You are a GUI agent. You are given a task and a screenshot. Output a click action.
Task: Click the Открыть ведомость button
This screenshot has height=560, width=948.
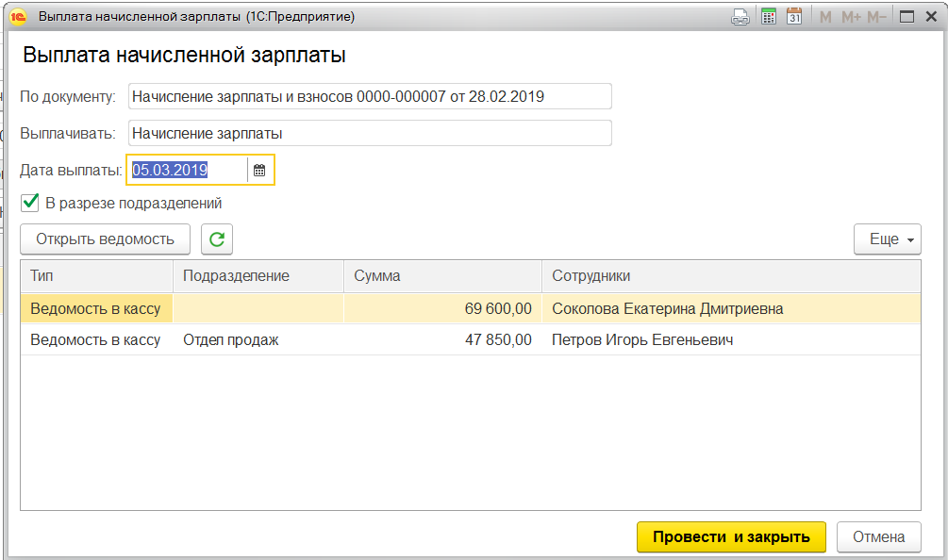pyautogui.click(x=105, y=239)
